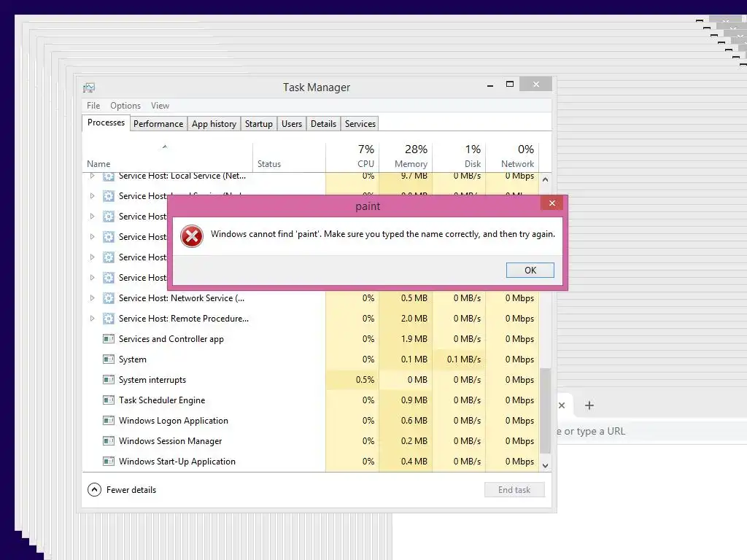This screenshot has height=560, width=747.
Task: Select the System process row
Action: click(x=311, y=359)
